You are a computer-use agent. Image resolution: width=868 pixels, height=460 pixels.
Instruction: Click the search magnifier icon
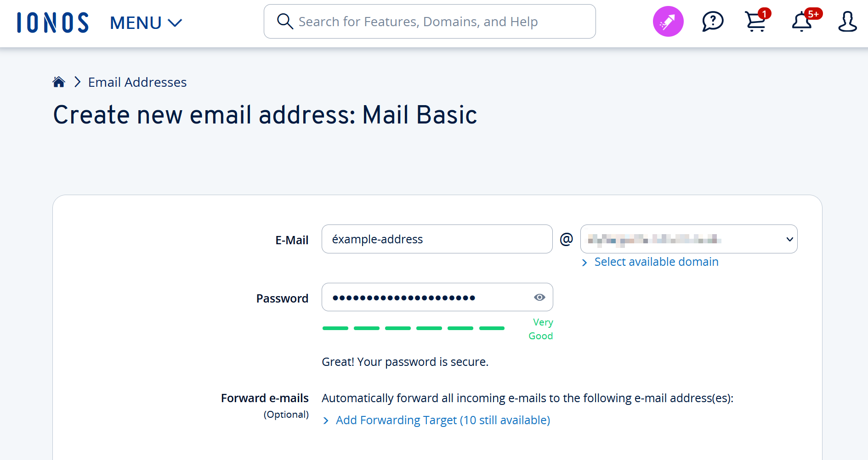[285, 21]
